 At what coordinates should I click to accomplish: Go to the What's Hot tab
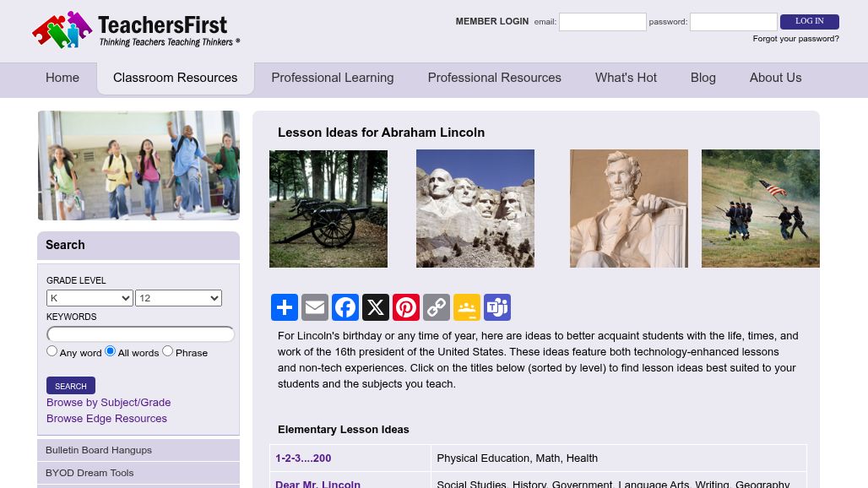point(626,78)
